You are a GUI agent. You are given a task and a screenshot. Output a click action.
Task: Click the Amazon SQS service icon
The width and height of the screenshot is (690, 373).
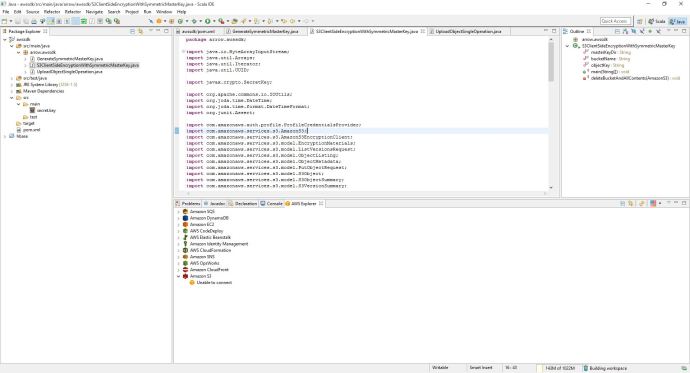[x=185, y=212]
